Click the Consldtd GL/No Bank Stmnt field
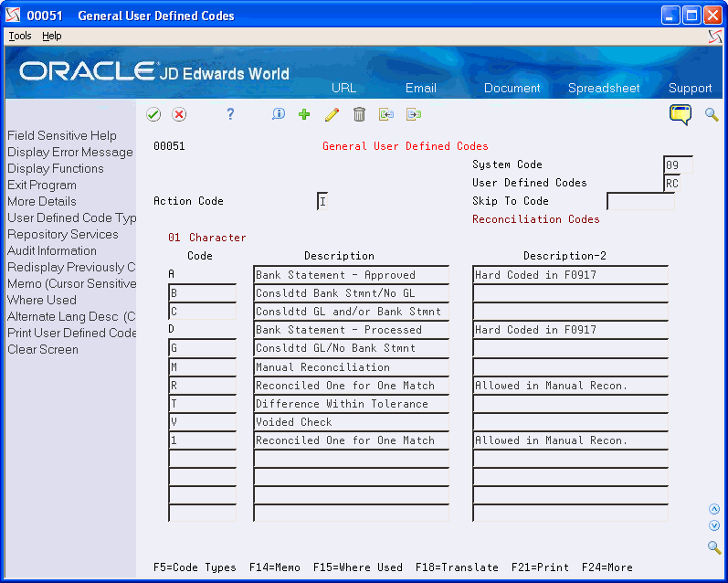The height and width of the screenshot is (583, 728). point(351,348)
